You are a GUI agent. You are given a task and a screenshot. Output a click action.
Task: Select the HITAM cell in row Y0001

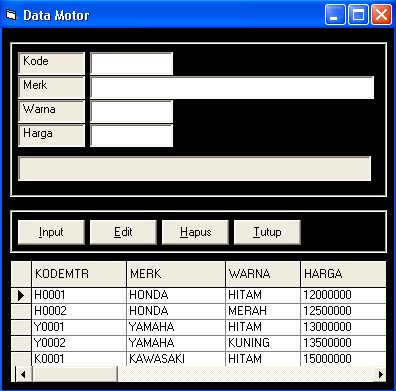(263, 327)
